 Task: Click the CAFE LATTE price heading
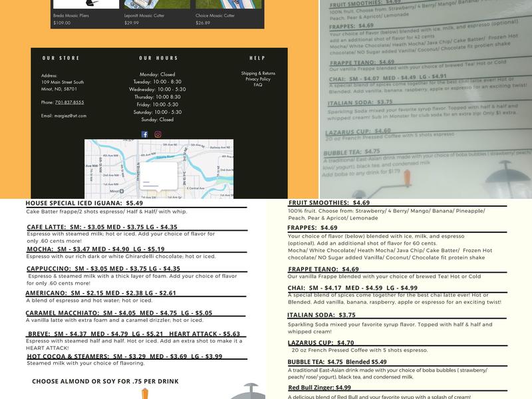[x=102, y=227]
